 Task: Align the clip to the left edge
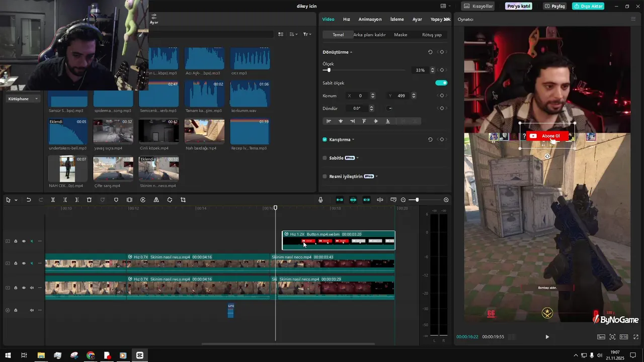click(x=329, y=121)
